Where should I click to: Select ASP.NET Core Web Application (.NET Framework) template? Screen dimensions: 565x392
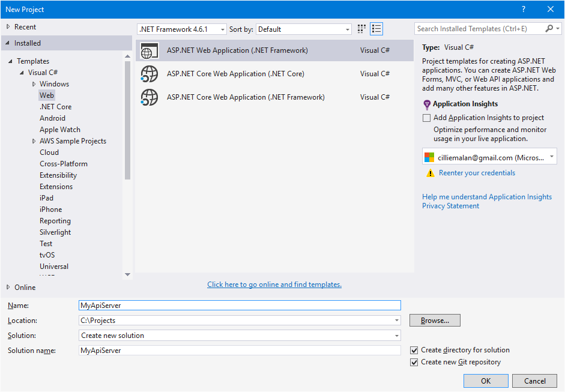pyautogui.click(x=274, y=97)
